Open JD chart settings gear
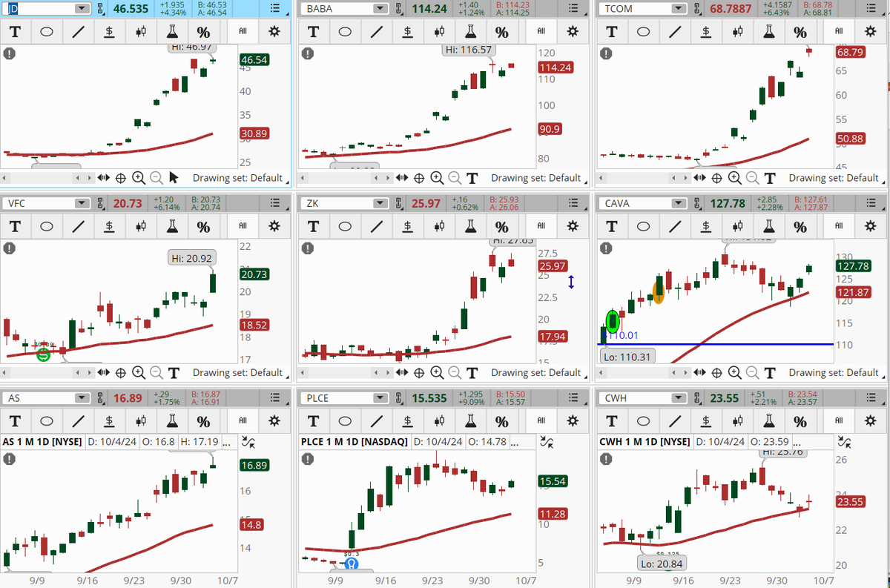890x588 pixels. coord(274,32)
